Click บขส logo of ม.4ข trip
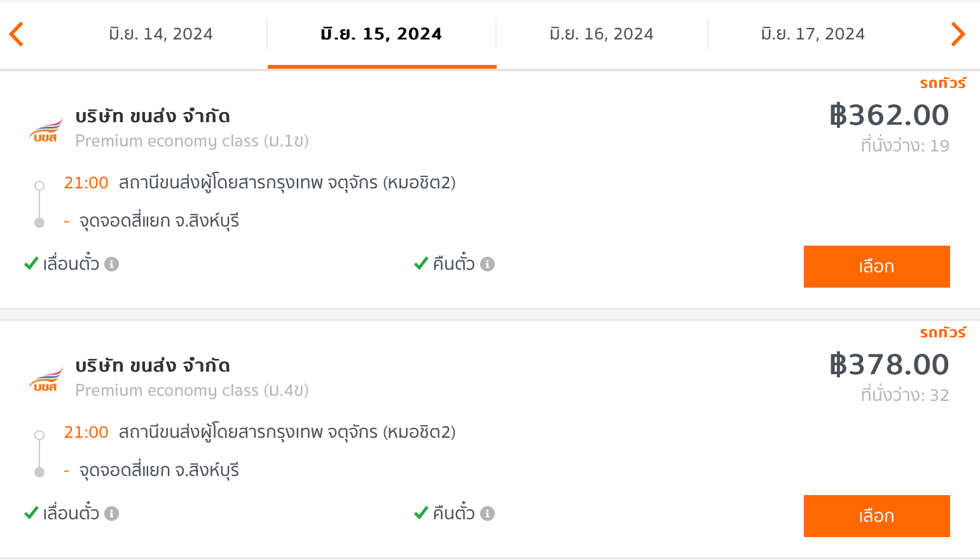Screen dimensions: 980x560 46,379
